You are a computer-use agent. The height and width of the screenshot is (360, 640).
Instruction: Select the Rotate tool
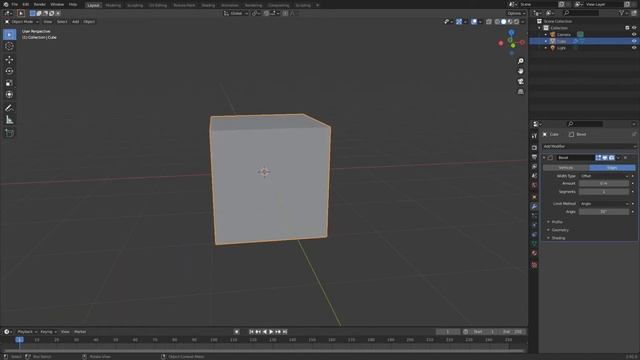[9, 71]
